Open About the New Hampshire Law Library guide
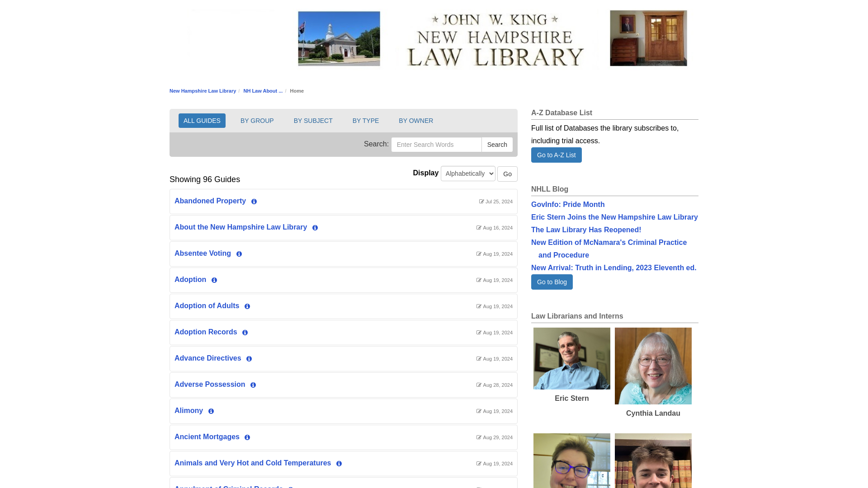 pos(241,227)
